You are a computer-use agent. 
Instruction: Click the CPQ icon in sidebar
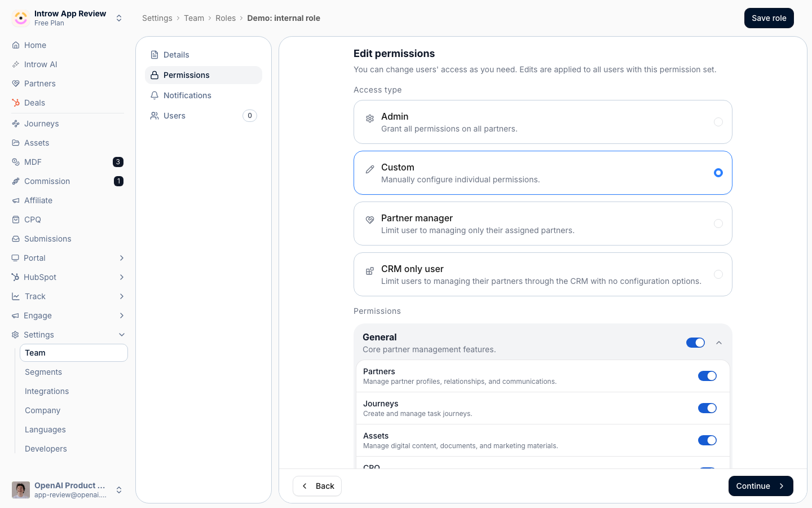(x=16, y=220)
